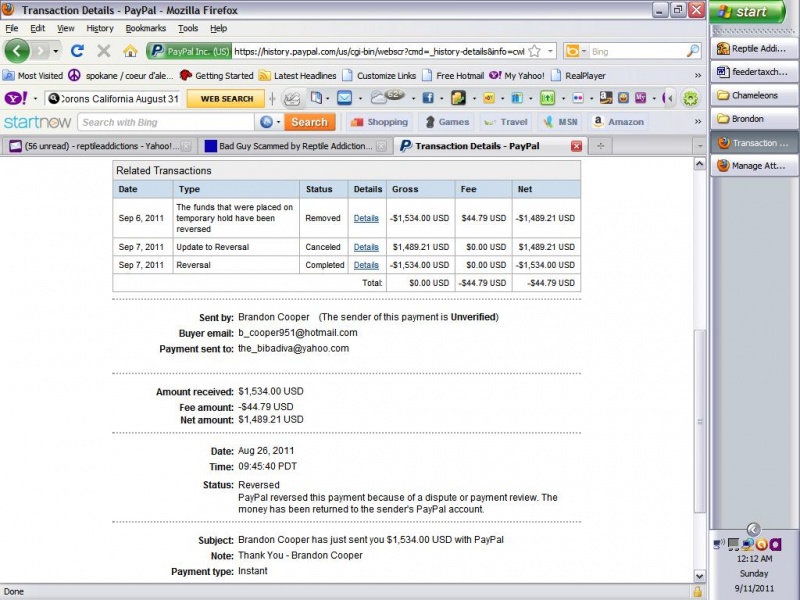Stop loading with the gray X icon

(104, 51)
